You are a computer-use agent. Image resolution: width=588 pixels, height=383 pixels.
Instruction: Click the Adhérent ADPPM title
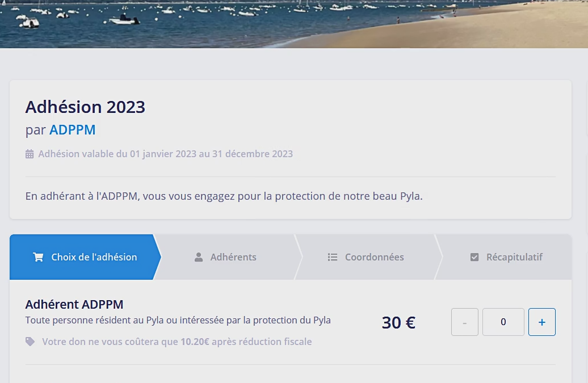pyautogui.click(x=74, y=304)
